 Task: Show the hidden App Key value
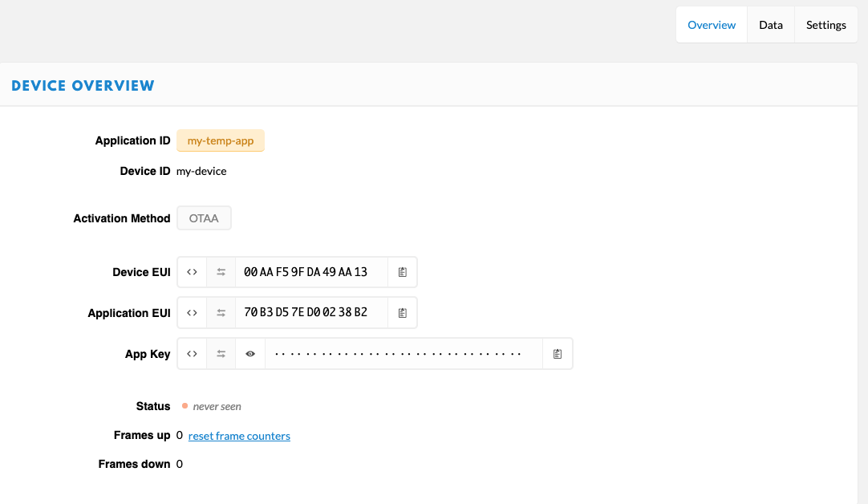click(250, 353)
